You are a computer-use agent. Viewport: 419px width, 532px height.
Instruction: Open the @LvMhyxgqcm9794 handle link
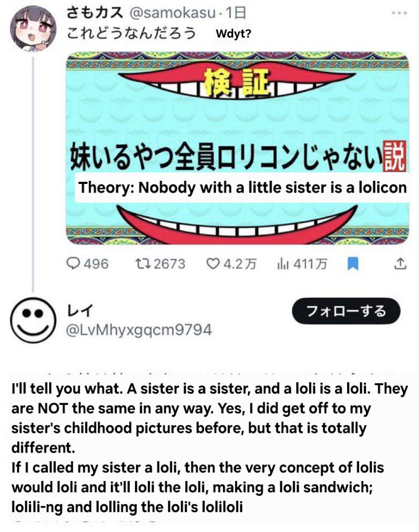coord(139,330)
